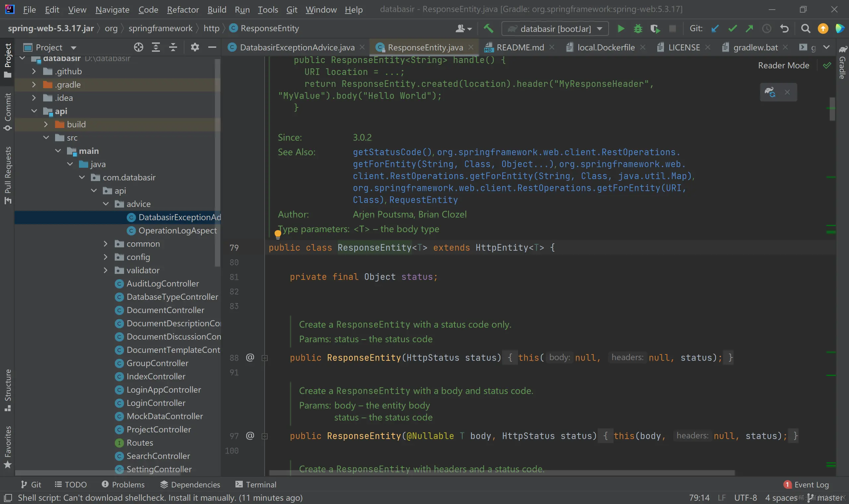The image size is (849, 504).
Task: Toggle Reader Mode in editor
Action: 783,65
